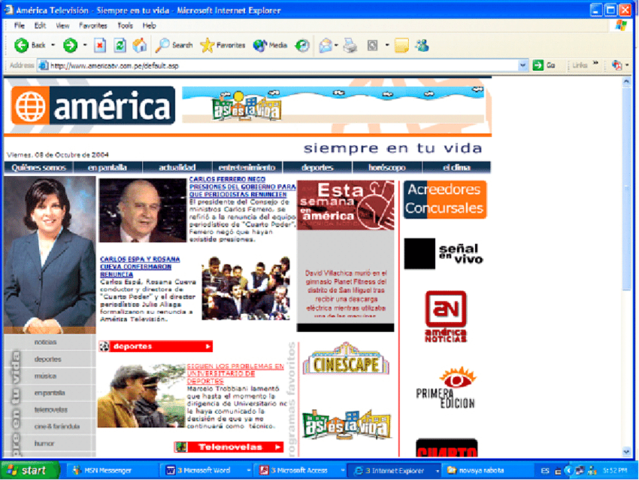The height and width of the screenshot is (480, 639).
Task: Open the Search magnifier button
Action: click(x=174, y=45)
